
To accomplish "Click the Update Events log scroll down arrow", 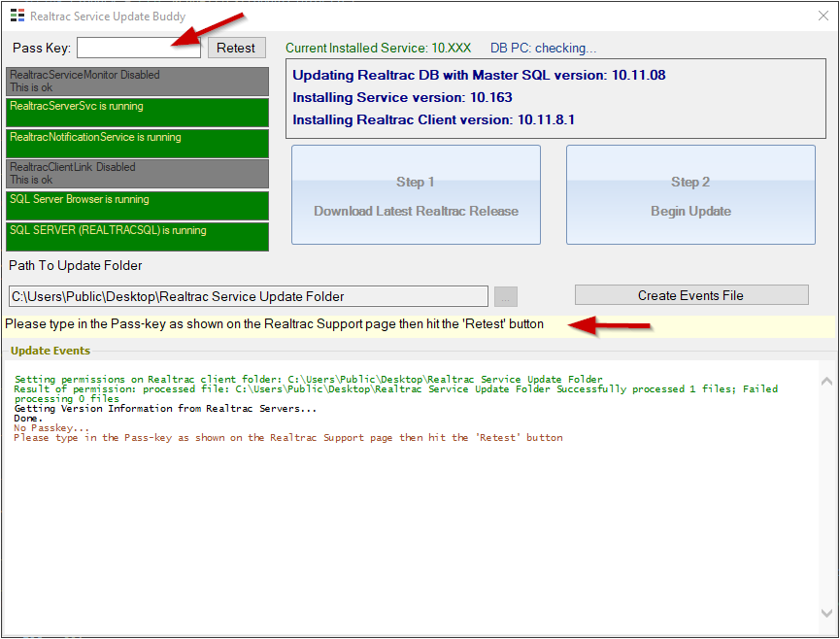I will point(826,613).
